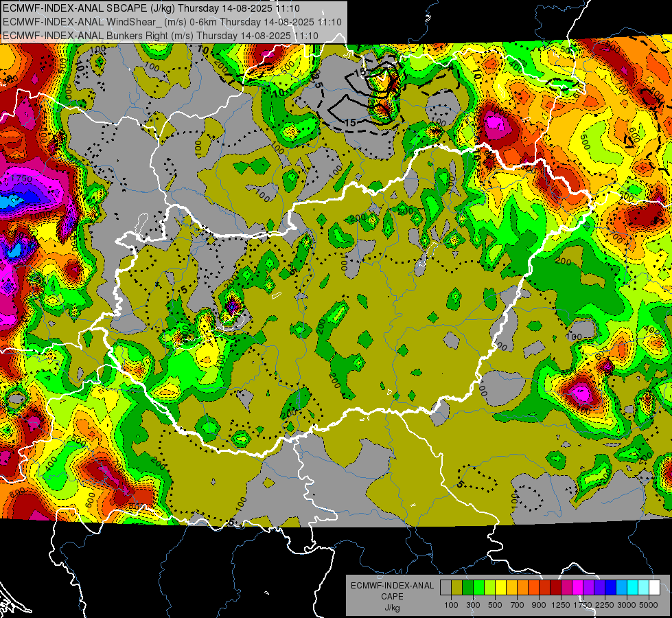
Task: Click the 1750 contour label on the map
Action: (x=21, y=179)
